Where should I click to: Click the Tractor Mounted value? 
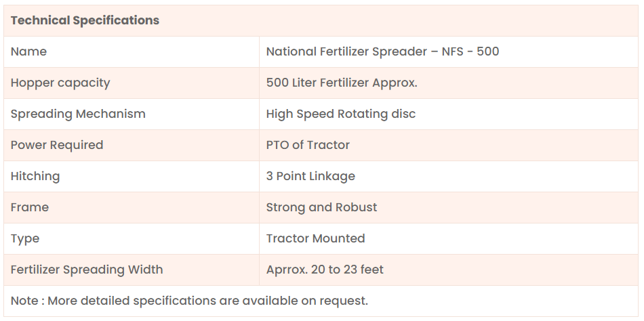(x=315, y=238)
